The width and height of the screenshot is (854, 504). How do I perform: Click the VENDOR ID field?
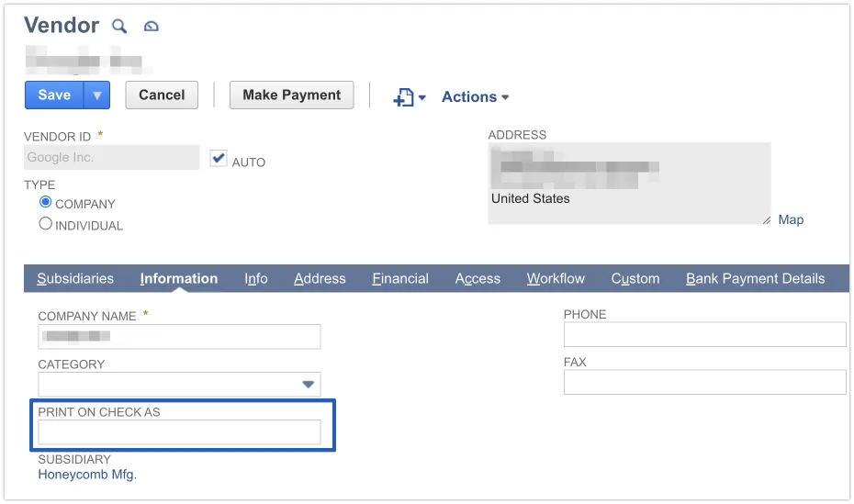click(x=112, y=157)
